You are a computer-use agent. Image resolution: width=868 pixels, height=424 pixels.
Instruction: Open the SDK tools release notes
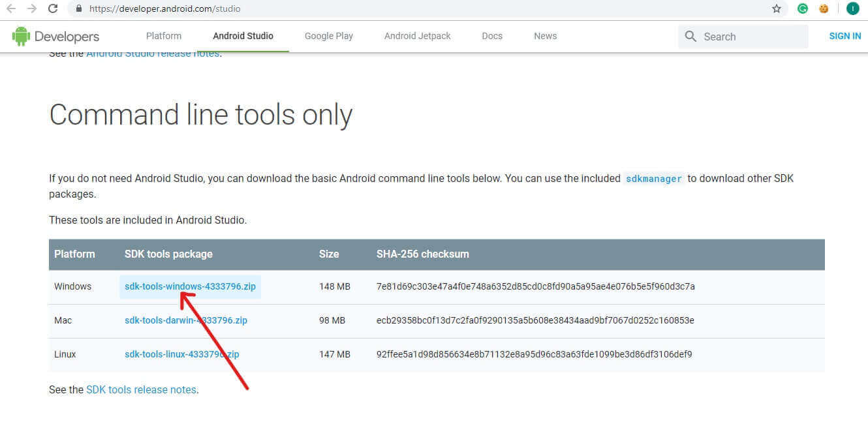point(142,389)
